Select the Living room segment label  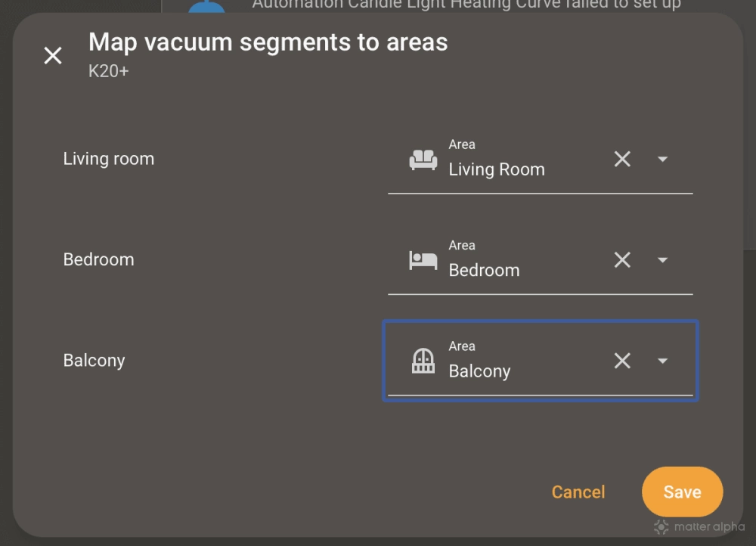click(109, 159)
